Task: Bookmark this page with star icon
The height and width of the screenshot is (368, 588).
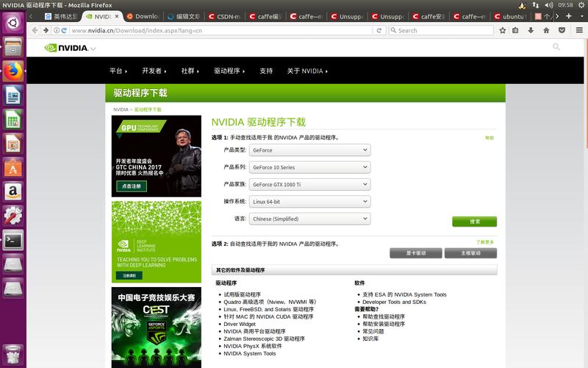Action: tap(503, 30)
